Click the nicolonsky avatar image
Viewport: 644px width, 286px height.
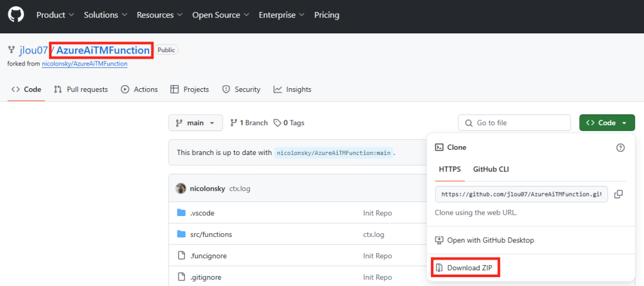coord(180,188)
